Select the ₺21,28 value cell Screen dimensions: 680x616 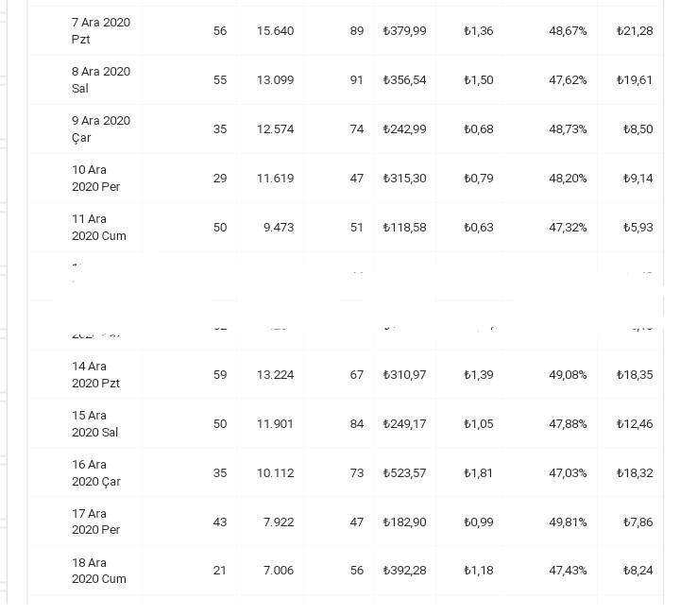635,31
